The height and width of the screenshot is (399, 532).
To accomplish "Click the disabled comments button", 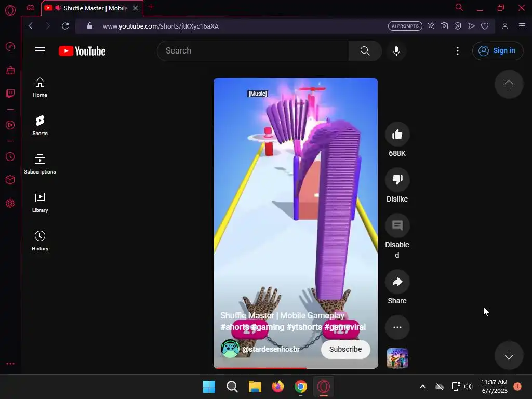I will click(x=397, y=225).
